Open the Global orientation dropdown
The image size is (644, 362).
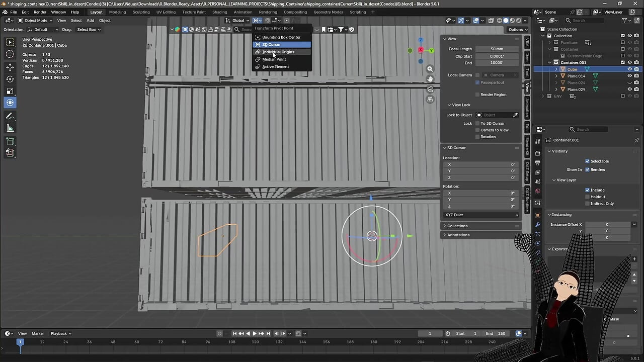(x=237, y=21)
